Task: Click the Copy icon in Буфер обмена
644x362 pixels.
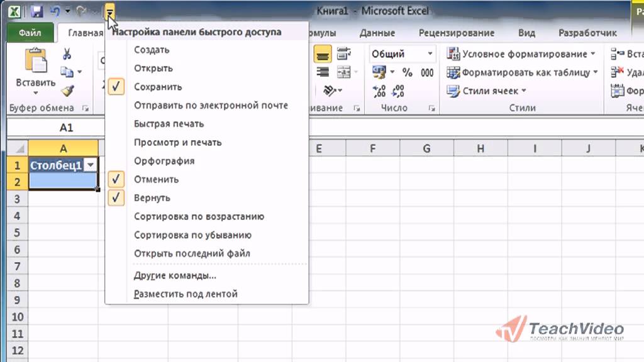Action: click(67, 72)
